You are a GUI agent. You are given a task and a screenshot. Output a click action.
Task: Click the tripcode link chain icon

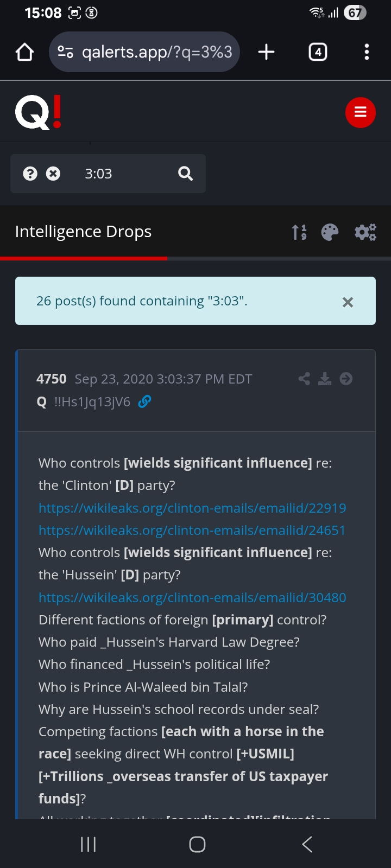(x=144, y=401)
